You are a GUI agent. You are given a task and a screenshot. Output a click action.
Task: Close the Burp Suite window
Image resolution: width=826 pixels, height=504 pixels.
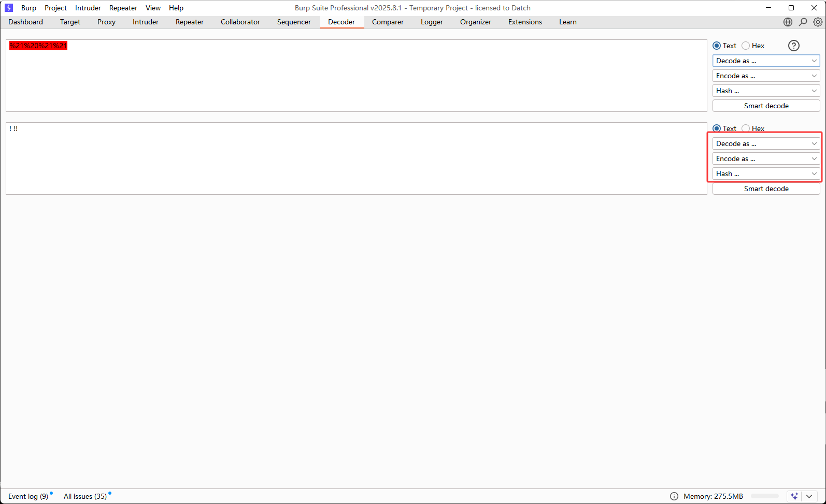[814, 8]
